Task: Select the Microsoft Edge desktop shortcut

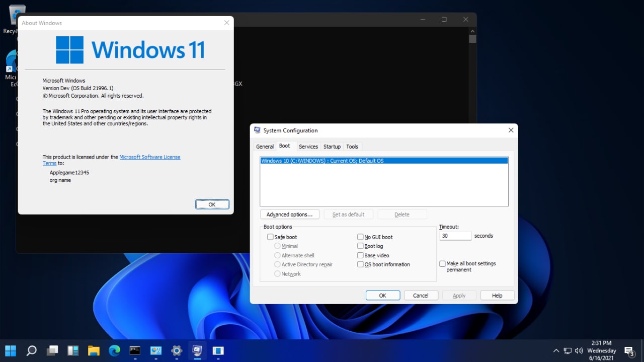Action: point(11,68)
